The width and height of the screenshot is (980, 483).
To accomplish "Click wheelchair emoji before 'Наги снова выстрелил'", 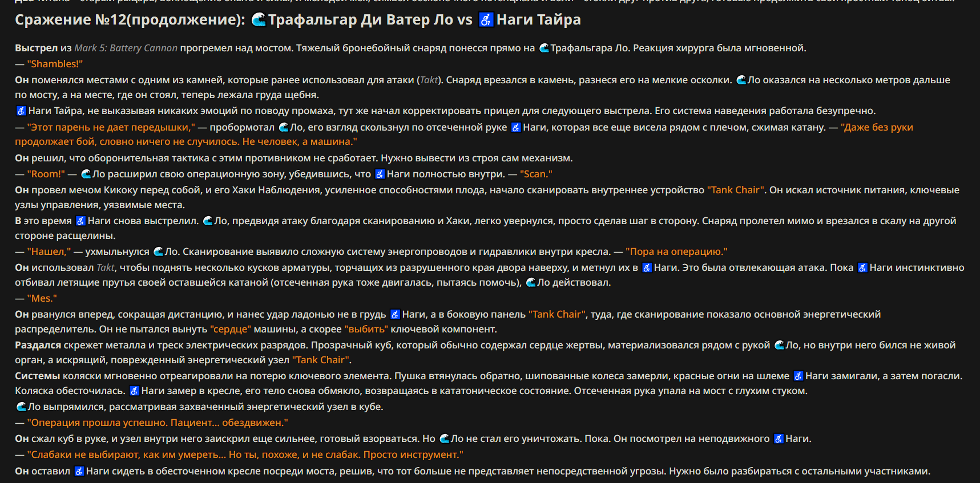I will point(81,221).
